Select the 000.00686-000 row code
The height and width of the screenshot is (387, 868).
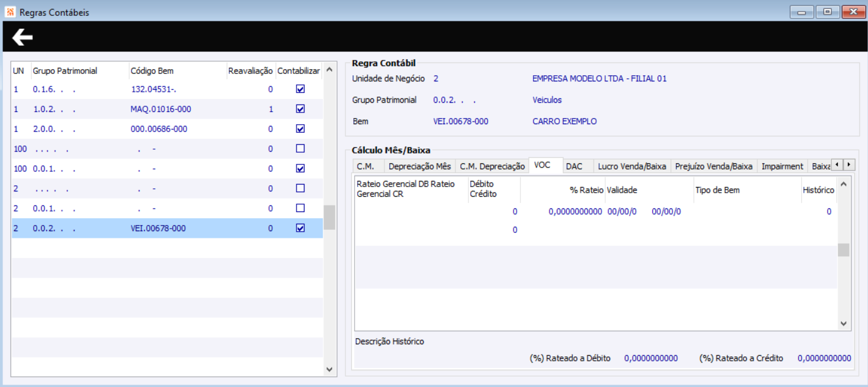click(159, 129)
